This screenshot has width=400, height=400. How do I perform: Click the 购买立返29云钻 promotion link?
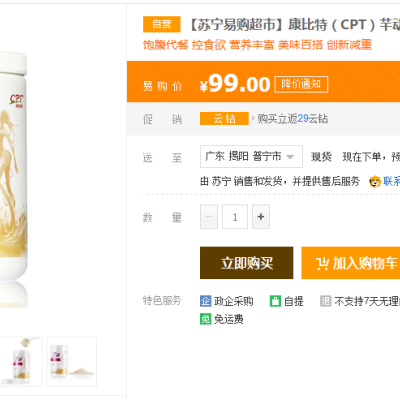[293, 119]
